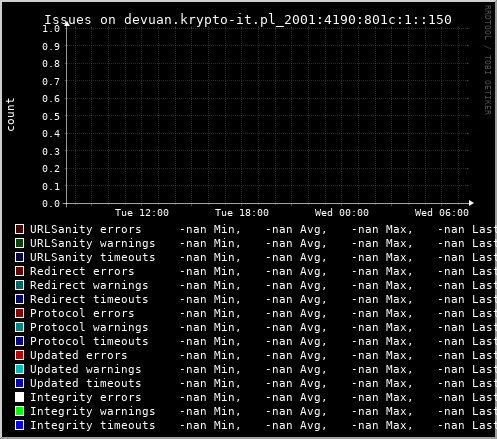The width and height of the screenshot is (497, 439).
Task: Click the URLSanity timeouts legend swatch
Action: [20, 257]
